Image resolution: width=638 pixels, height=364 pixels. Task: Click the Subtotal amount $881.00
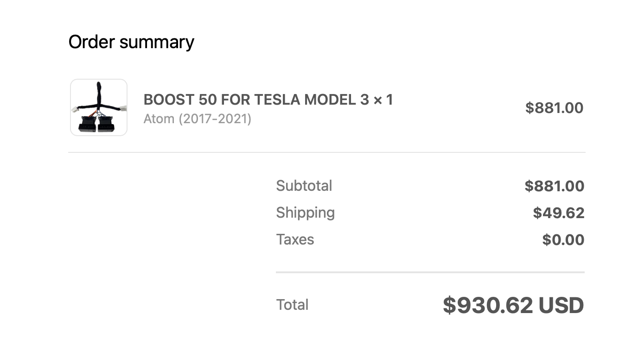tap(554, 186)
